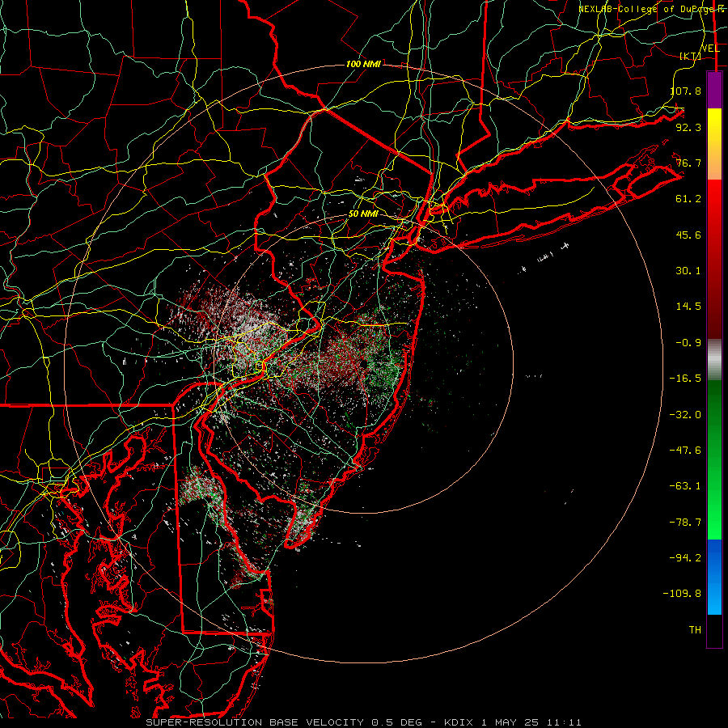Select the -78.7 value on the velocity scale

point(686,522)
